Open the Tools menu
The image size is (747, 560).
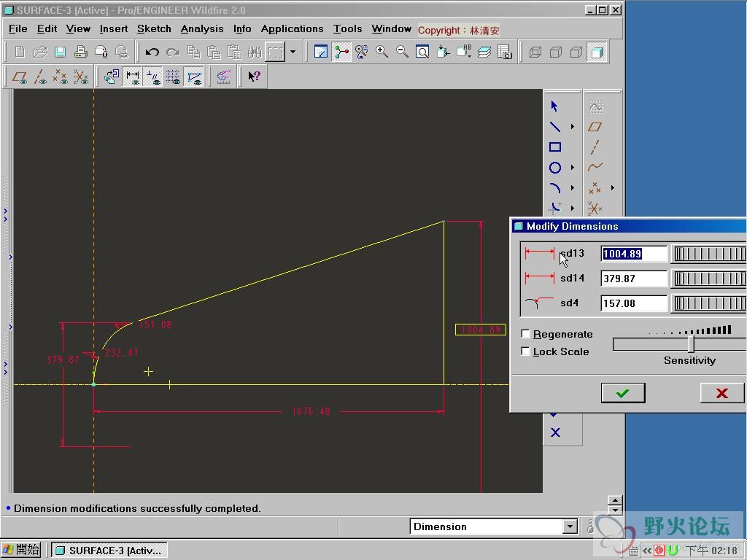(347, 28)
